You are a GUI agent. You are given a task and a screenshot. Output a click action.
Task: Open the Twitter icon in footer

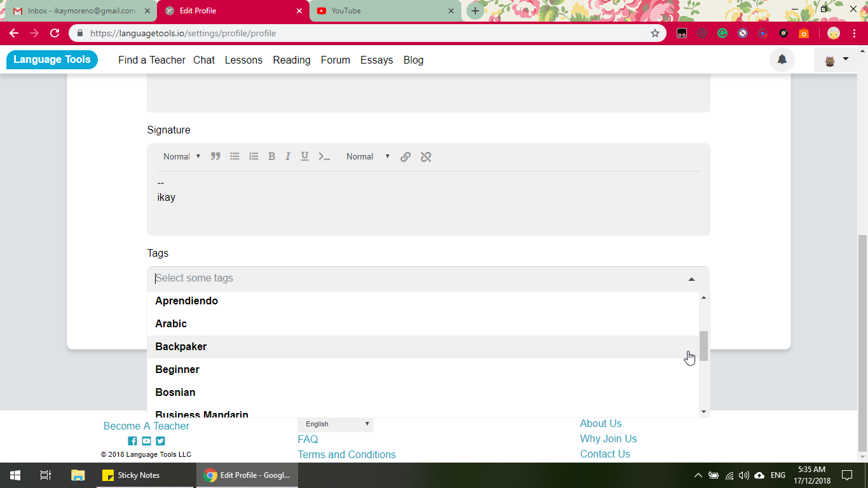160,441
